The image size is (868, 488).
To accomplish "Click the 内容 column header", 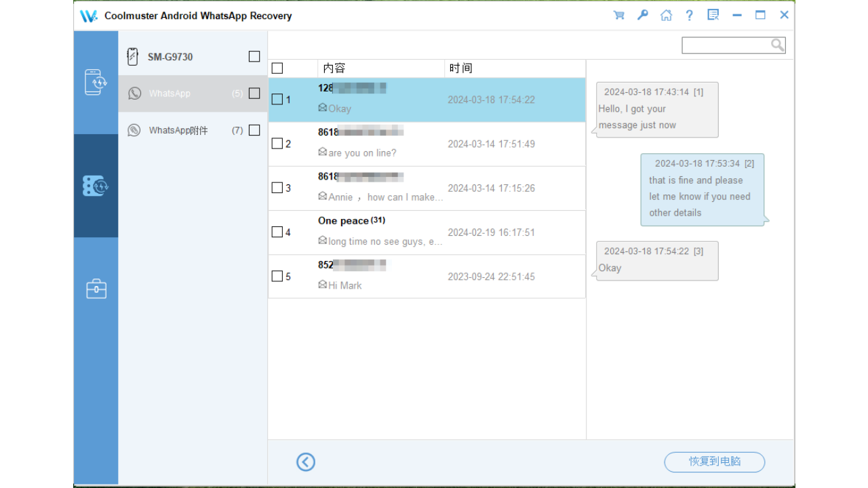I will coord(332,68).
